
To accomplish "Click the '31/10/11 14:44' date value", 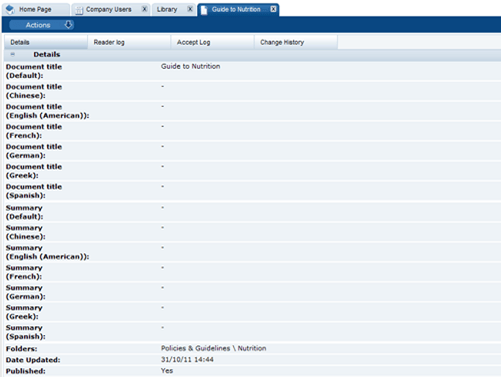I will coord(187,360).
